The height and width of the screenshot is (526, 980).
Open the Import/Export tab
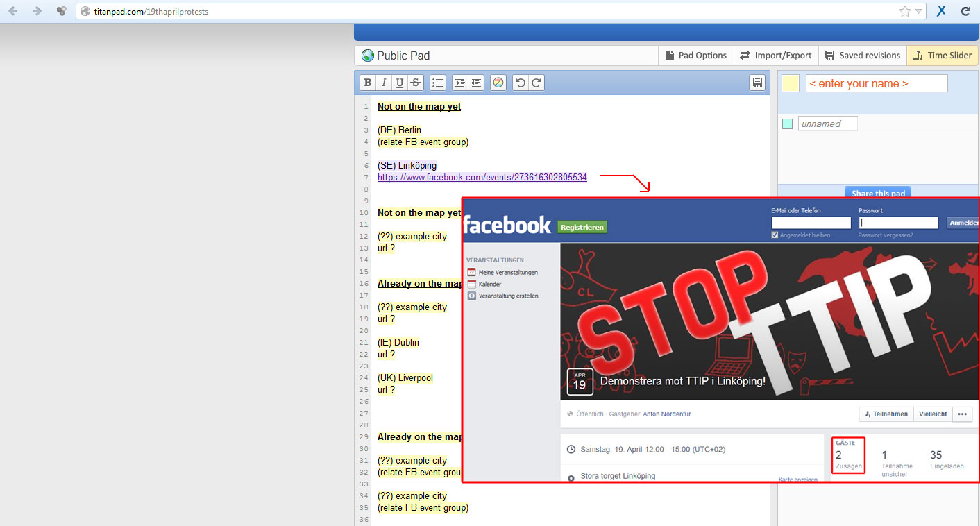pyautogui.click(x=775, y=56)
